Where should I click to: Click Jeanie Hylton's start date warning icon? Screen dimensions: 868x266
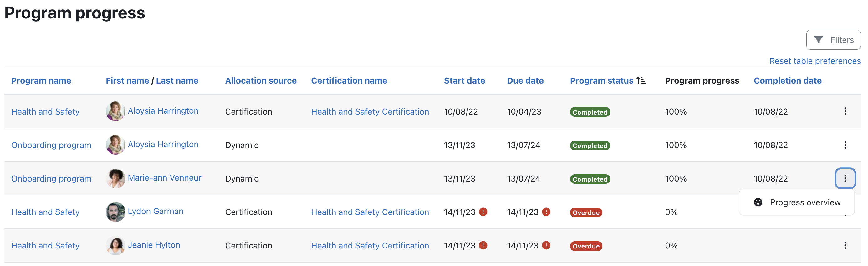pos(483,245)
